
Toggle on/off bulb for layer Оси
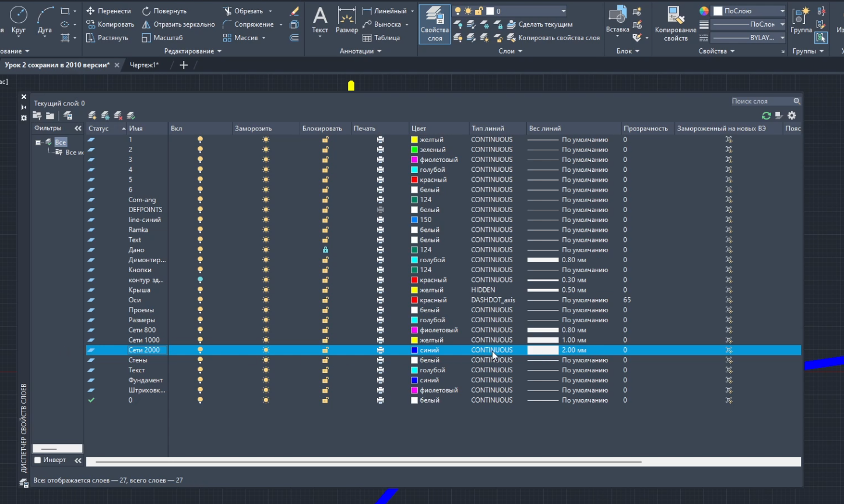(x=200, y=300)
